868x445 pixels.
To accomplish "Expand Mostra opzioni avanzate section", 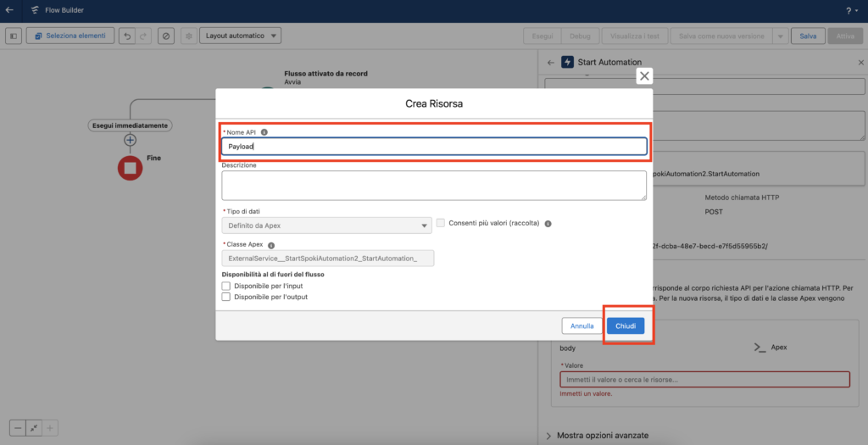I will point(602,435).
